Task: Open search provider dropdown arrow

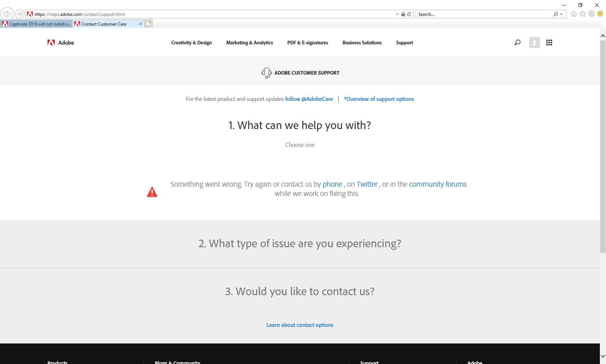Action: 562,14
